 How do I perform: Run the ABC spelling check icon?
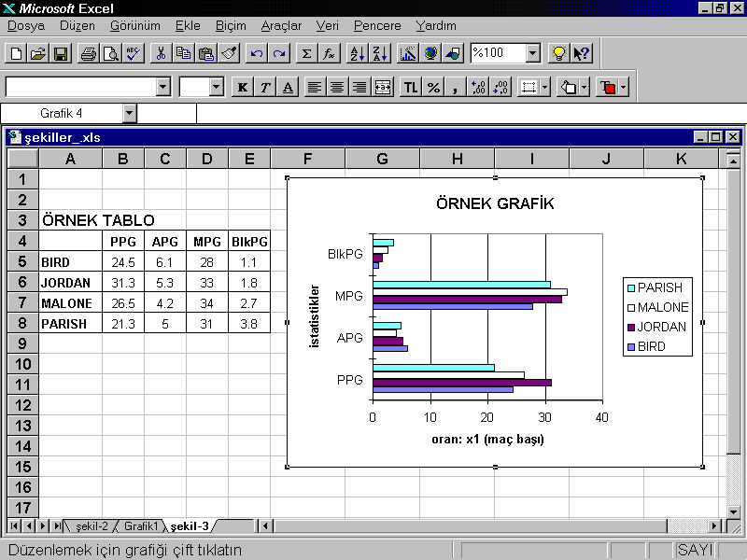pos(134,53)
